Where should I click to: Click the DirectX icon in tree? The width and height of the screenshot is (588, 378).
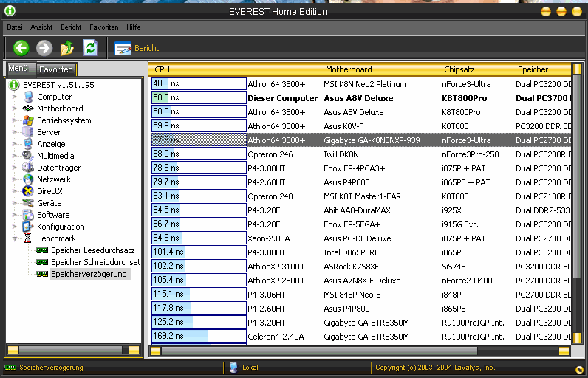pyautogui.click(x=28, y=191)
